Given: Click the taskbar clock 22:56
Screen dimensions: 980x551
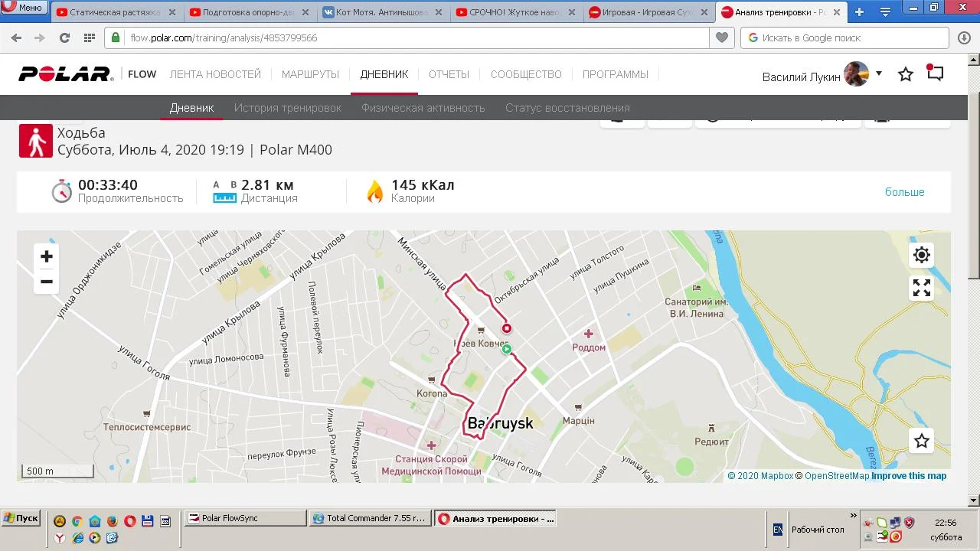Looking at the screenshot, I should pos(946,523).
